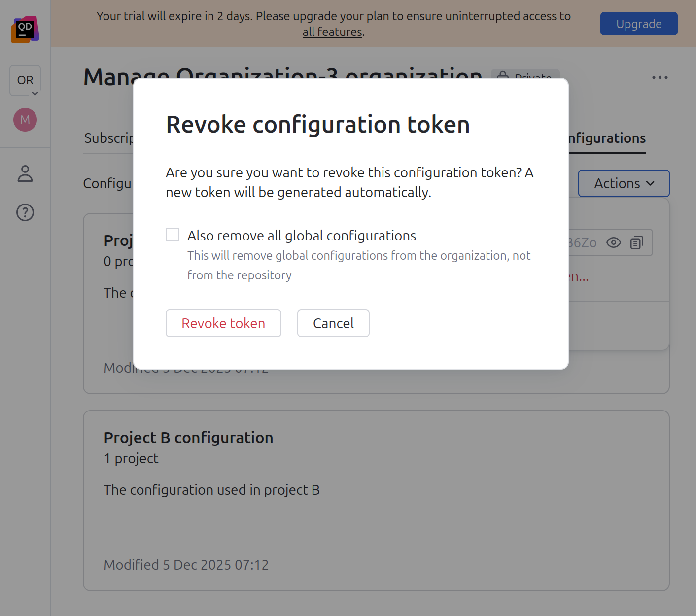Image resolution: width=696 pixels, height=616 pixels.
Task: Enable 'Also remove all global configurations'
Action: point(173,235)
